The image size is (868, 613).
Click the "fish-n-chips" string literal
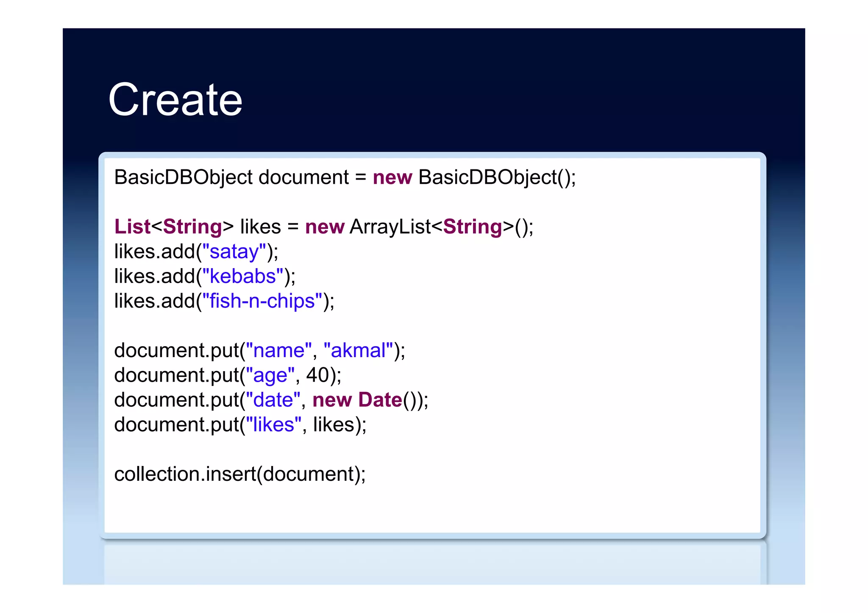tap(262, 301)
